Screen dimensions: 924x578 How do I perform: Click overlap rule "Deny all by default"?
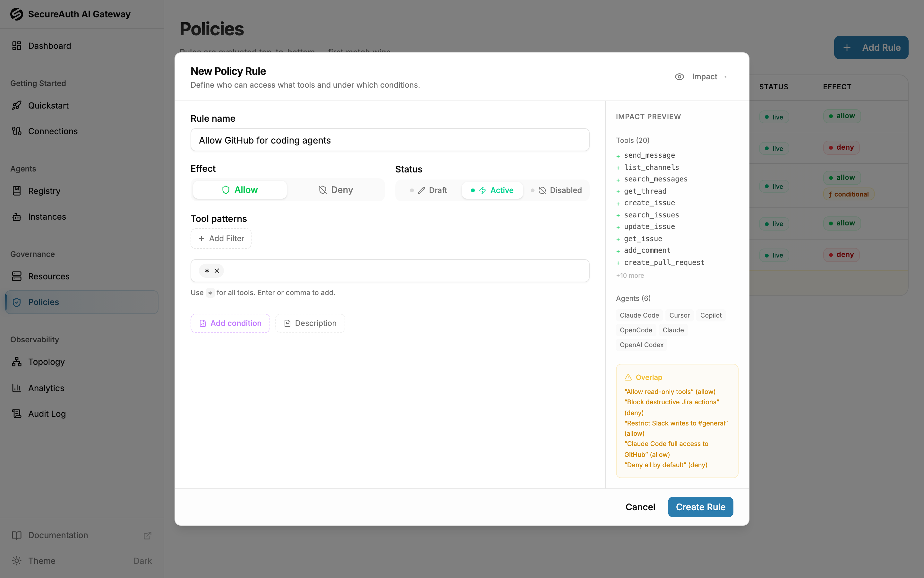[665, 465]
